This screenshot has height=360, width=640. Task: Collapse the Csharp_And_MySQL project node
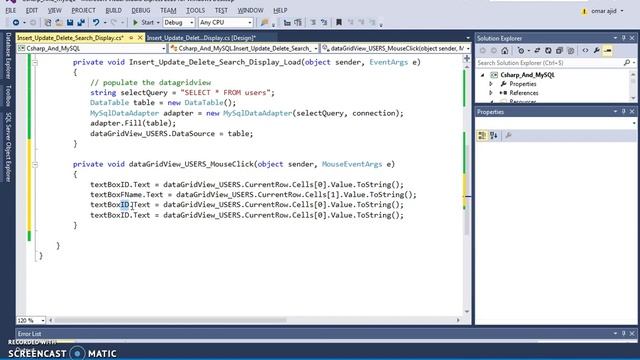coord(482,75)
